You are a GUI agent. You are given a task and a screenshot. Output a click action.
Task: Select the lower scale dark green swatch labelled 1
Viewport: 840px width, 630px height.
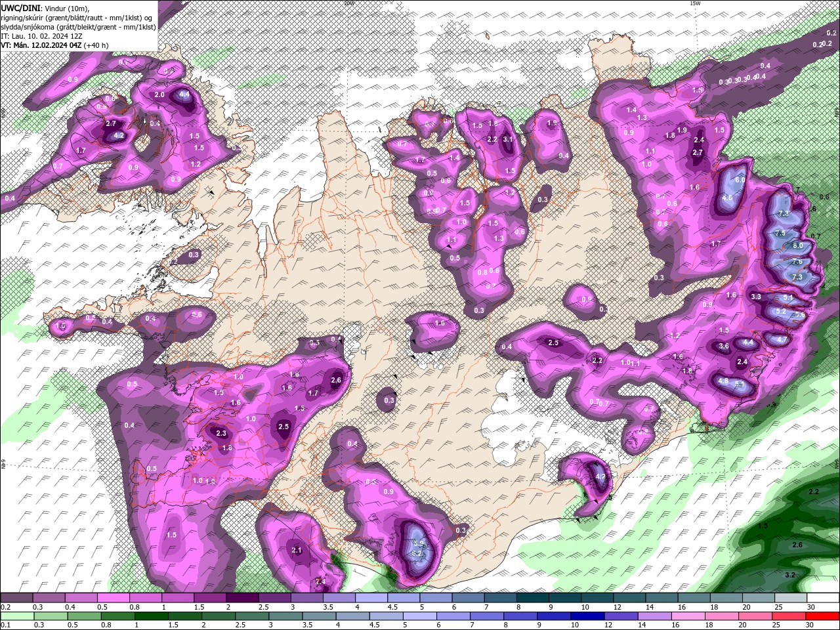(151, 616)
